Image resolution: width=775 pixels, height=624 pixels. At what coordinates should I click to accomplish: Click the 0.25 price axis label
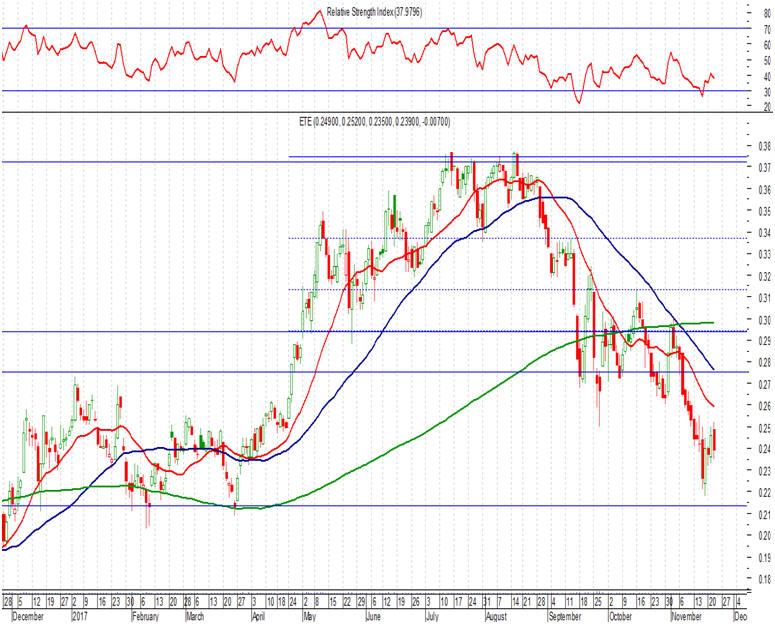click(x=765, y=427)
